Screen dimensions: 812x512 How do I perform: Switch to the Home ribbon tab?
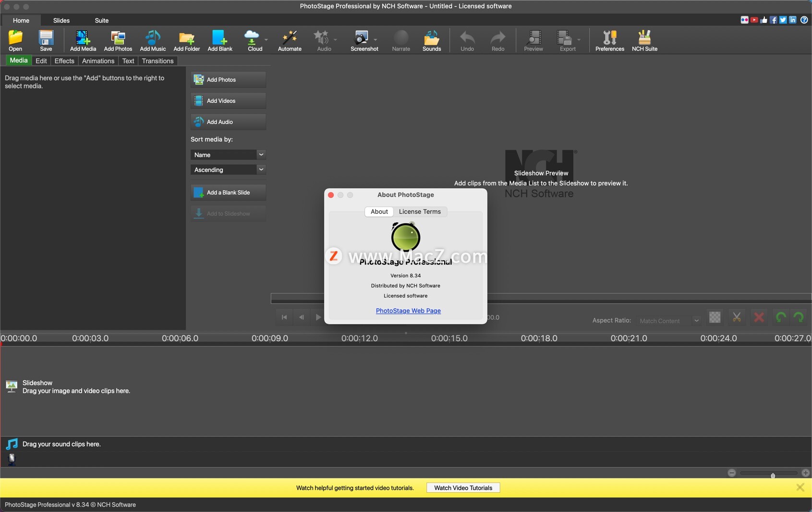(21, 20)
